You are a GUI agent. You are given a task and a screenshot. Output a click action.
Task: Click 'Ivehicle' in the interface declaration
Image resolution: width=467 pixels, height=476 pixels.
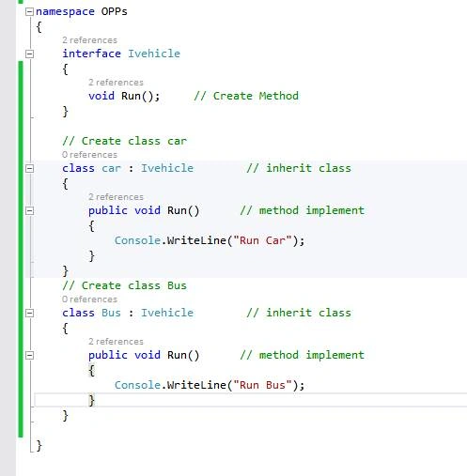click(x=154, y=54)
